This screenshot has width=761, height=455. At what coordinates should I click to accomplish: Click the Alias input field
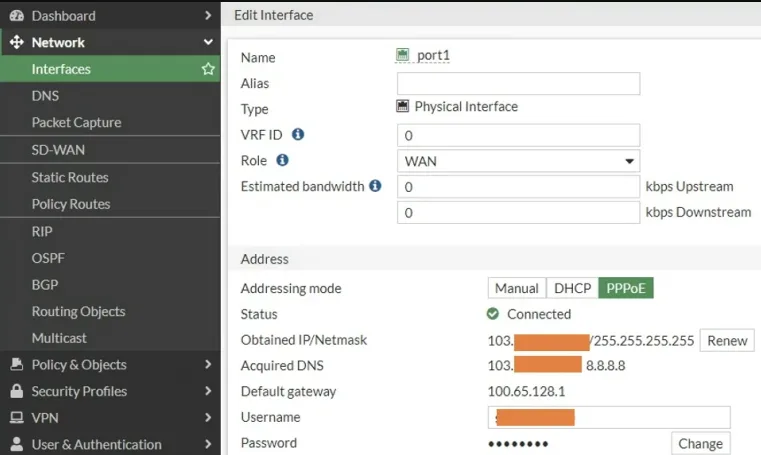click(x=518, y=83)
